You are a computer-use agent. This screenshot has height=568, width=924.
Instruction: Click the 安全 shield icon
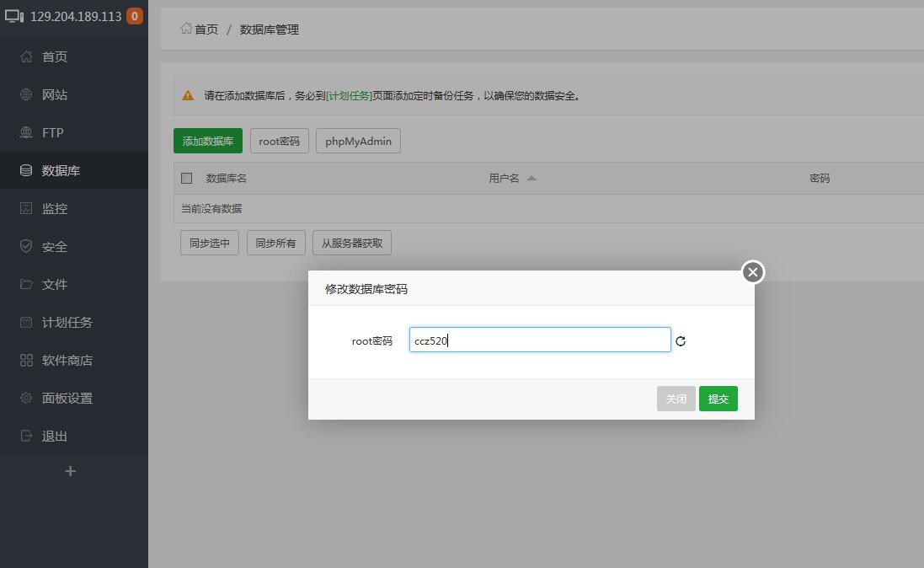(26, 246)
